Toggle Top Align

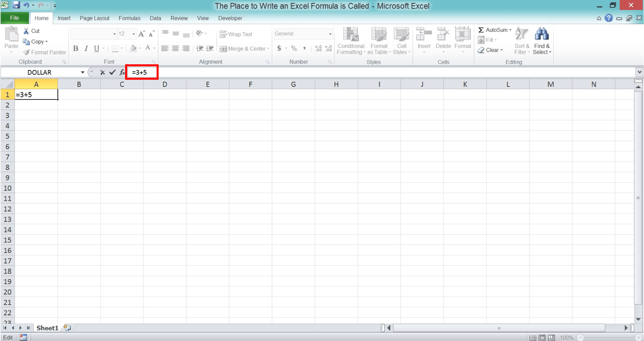click(x=165, y=33)
